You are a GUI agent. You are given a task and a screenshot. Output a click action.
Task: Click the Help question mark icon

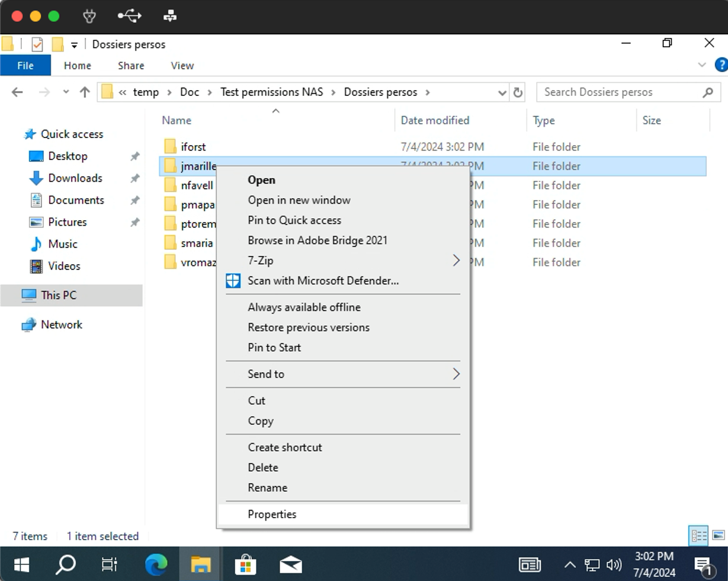(721, 65)
